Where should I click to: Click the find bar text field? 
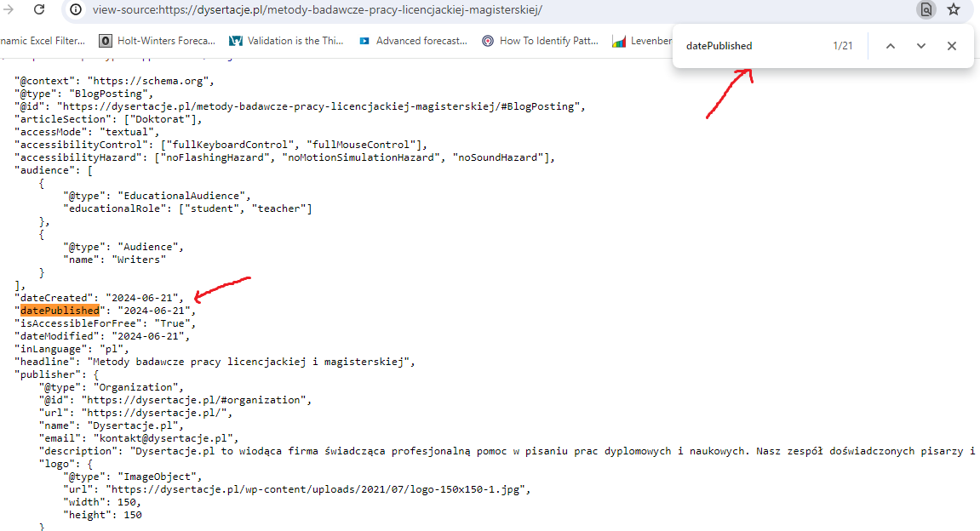(x=749, y=46)
